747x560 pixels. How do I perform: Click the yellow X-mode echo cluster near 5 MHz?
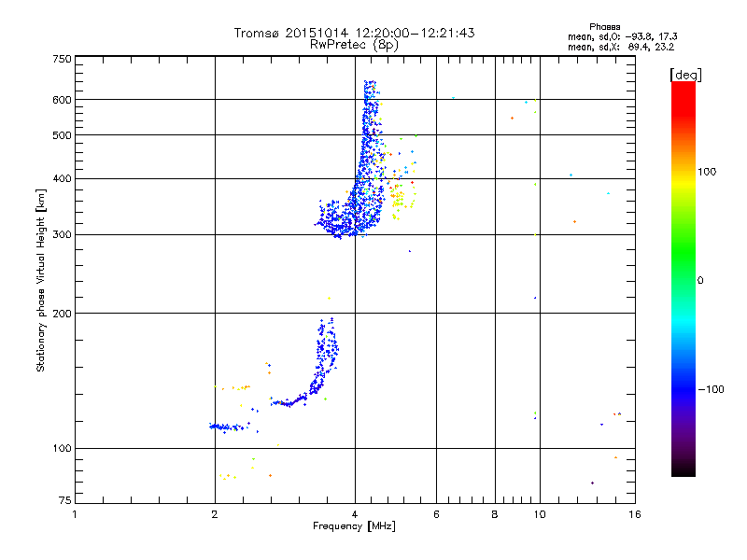click(x=400, y=199)
